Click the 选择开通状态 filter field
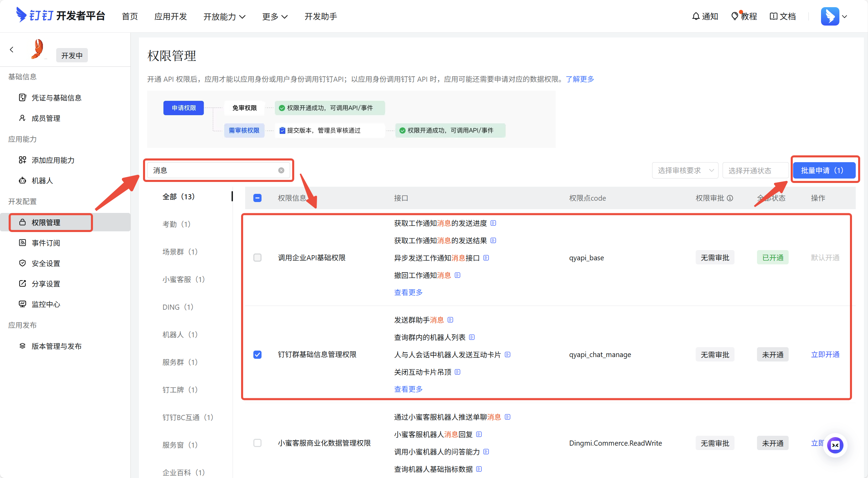868x478 pixels. click(755, 170)
